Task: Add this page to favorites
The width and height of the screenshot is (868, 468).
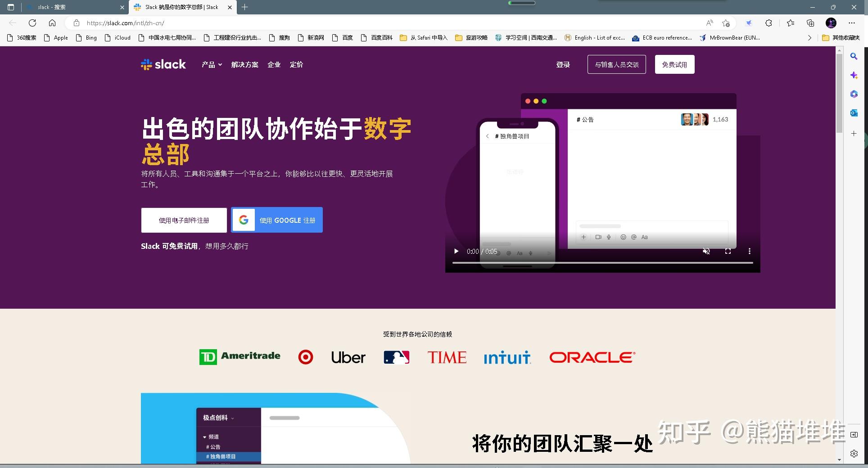Action: click(726, 23)
